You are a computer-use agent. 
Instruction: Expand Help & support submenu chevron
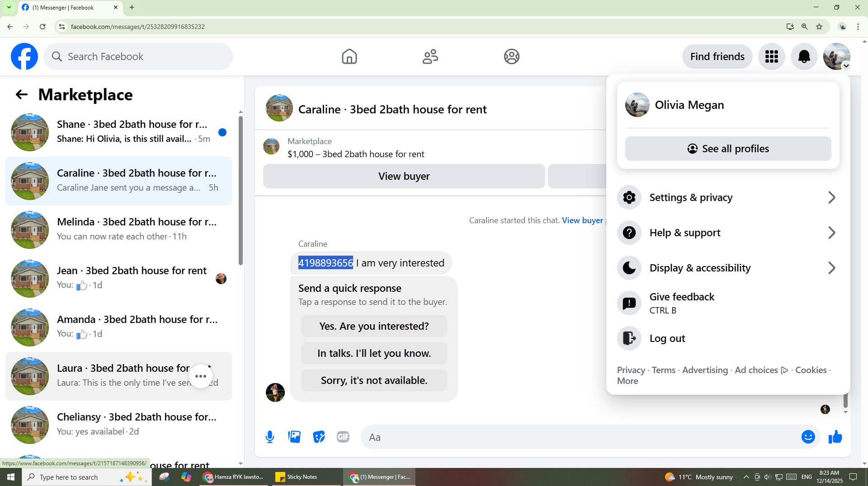pyautogui.click(x=831, y=233)
